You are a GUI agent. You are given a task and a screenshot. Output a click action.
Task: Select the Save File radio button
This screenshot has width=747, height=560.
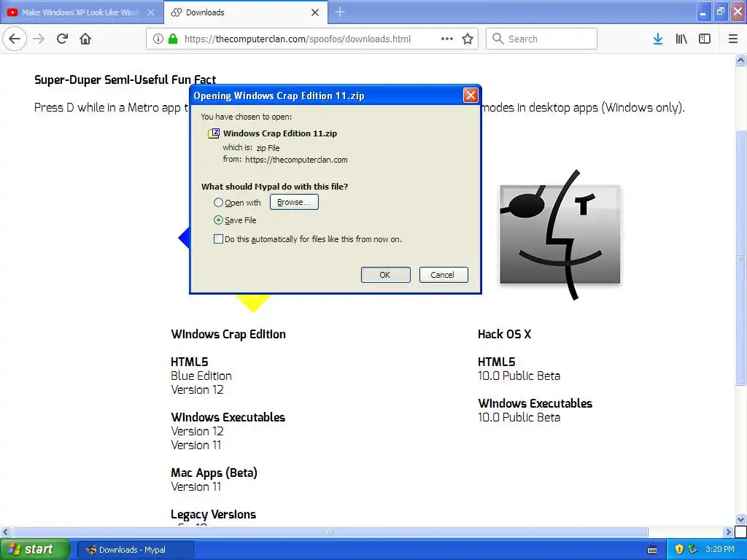point(218,220)
